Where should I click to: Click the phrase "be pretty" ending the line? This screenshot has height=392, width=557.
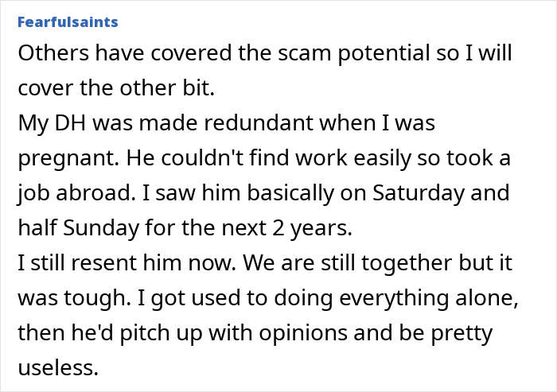point(446,332)
